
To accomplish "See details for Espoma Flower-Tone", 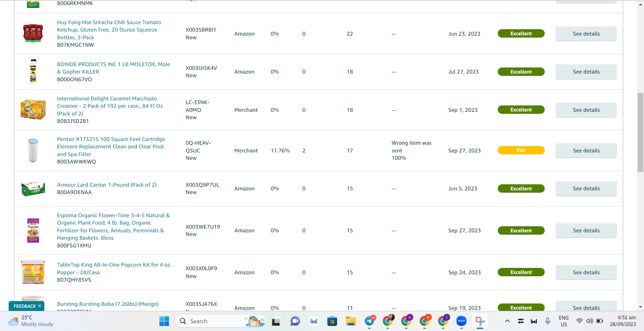I will (586, 231).
